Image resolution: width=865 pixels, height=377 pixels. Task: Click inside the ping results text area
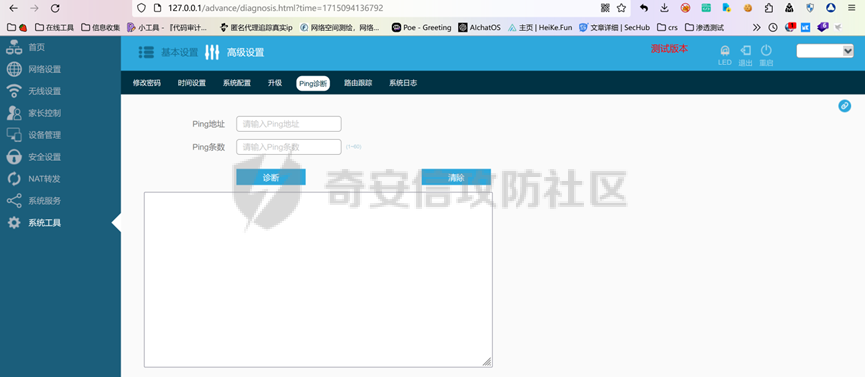click(x=318, y=279)
